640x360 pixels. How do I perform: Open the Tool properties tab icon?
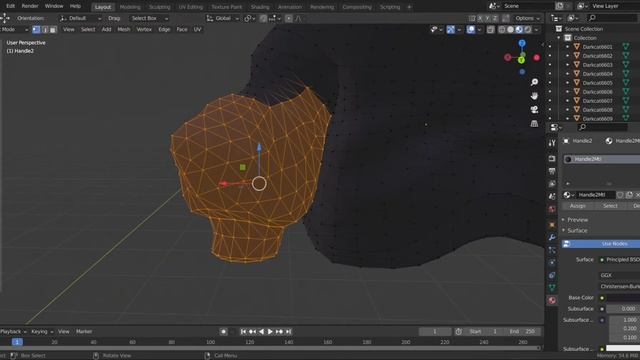(552, 143)
